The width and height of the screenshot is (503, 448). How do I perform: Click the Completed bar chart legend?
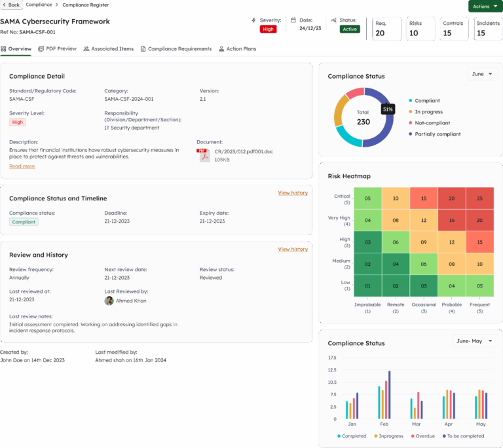pyautogui.click(x=352, y=436)
